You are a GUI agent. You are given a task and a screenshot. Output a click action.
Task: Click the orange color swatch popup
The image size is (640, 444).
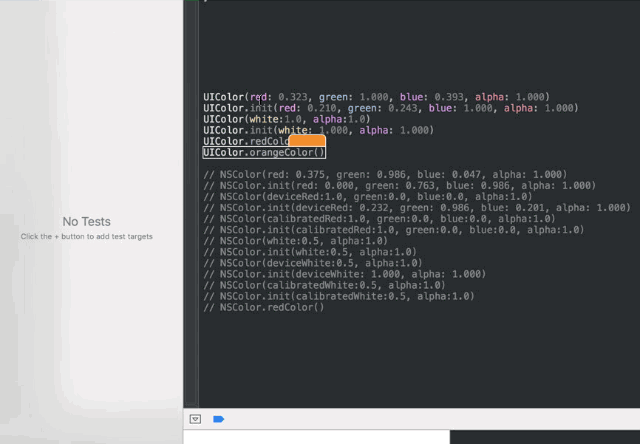coord(307,141)
